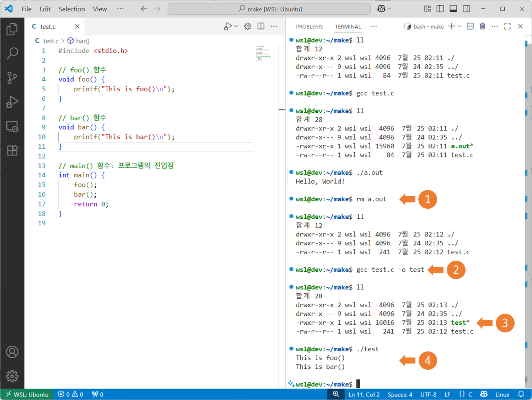This screenshot has width=532, height=400.
Task: Click Ln 11, Col 2 status entry
Action: click(x=364, y=394)
